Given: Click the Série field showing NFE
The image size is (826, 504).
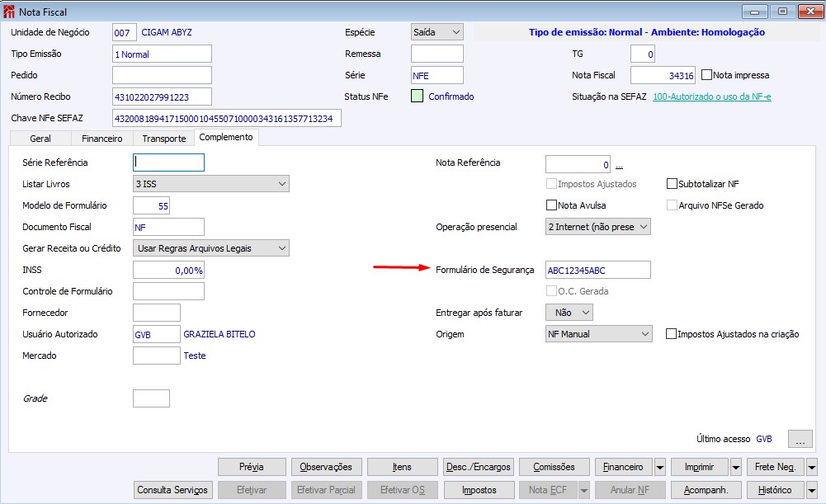Looking at the screenshot, I should coord(437,75).
